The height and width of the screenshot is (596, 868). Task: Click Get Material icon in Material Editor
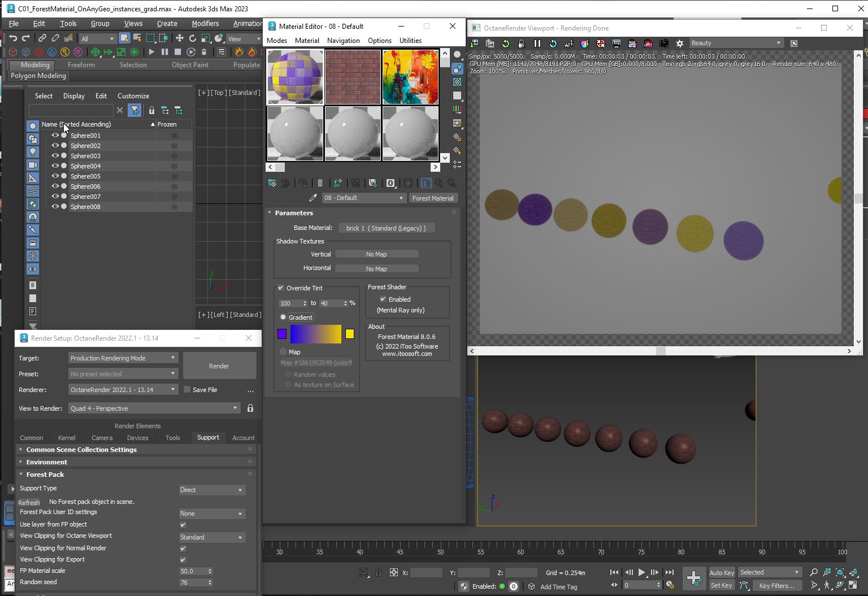coord(272,183)
